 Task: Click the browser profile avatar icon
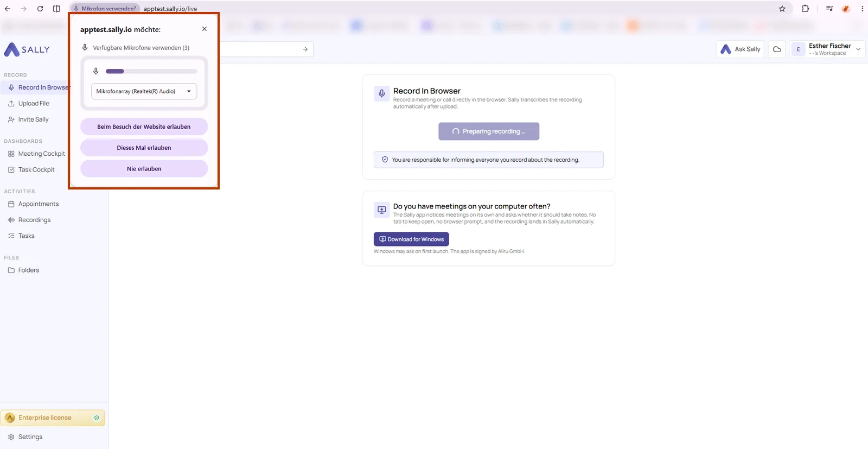tap(846, 9)
